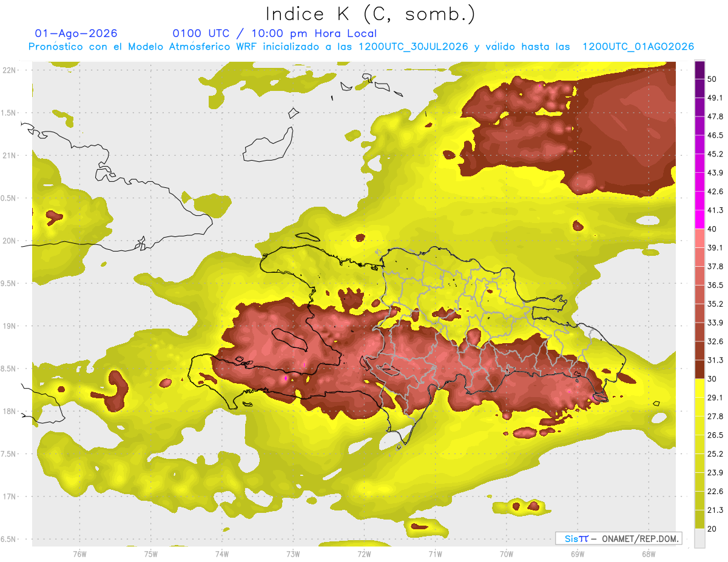Click the "31.3" legend value
This screenshot has height=562, width=728.
pyautogui.click(x=716, y=360)
